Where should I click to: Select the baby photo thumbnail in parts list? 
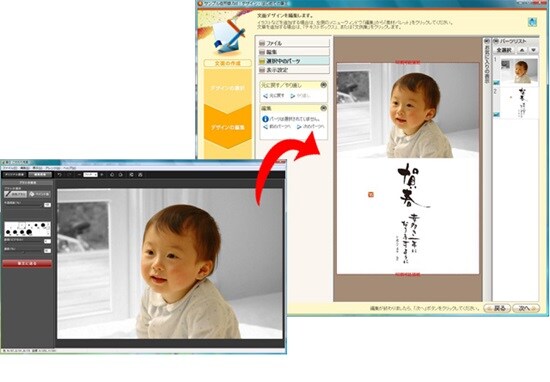point(519,72)
